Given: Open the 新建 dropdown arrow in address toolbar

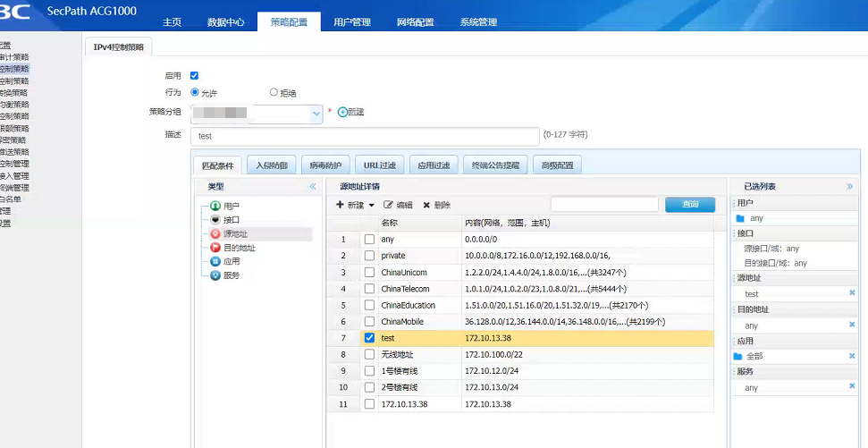Looking at the screenshot, I should (x=372, y=206).
